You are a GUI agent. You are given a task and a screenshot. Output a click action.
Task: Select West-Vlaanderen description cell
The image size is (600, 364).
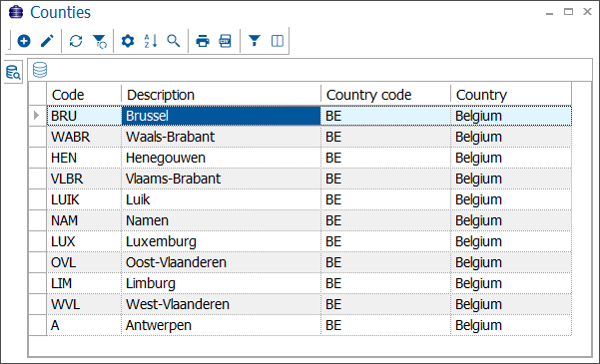click(x=221, y=304)
